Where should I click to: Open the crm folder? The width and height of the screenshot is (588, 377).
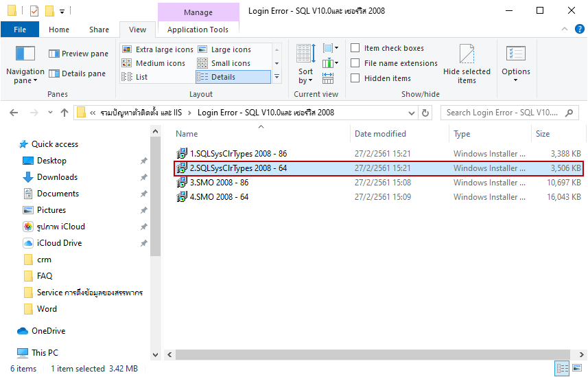pyautogui.click(x=38, y=260)
